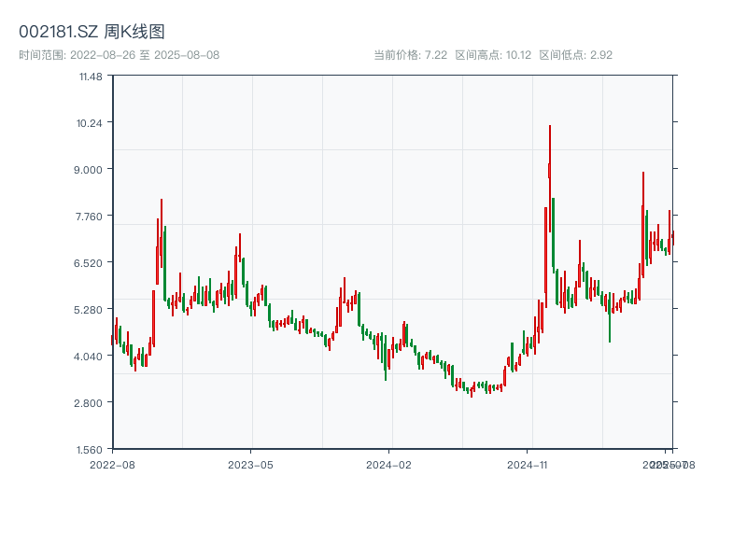
Task: Click x-axis label 2024-11
Action: [528, 465]
